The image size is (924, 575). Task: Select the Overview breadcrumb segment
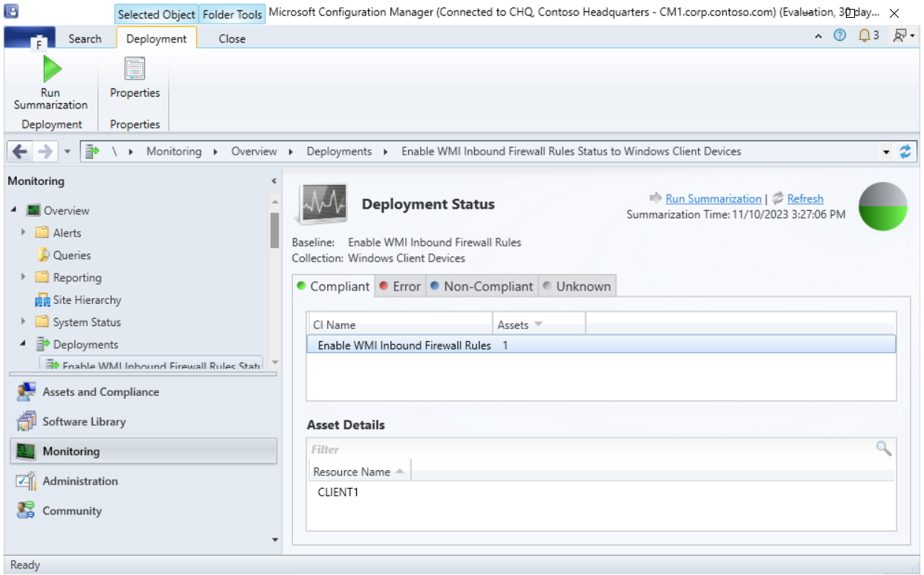(x=254, y=152)
